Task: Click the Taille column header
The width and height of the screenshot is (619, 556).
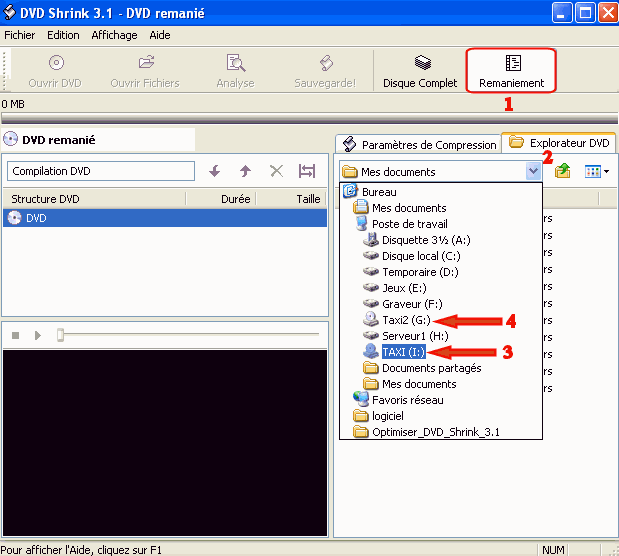Action: (291, 199)
